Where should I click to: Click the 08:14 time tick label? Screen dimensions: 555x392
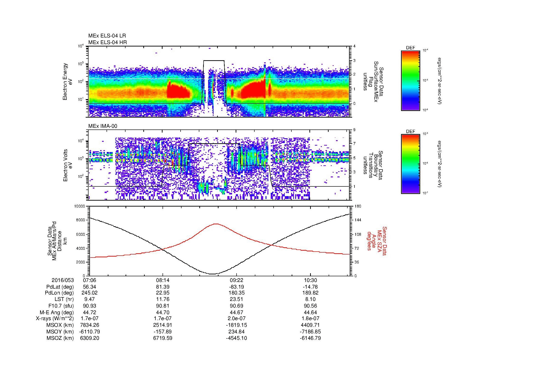163,280
